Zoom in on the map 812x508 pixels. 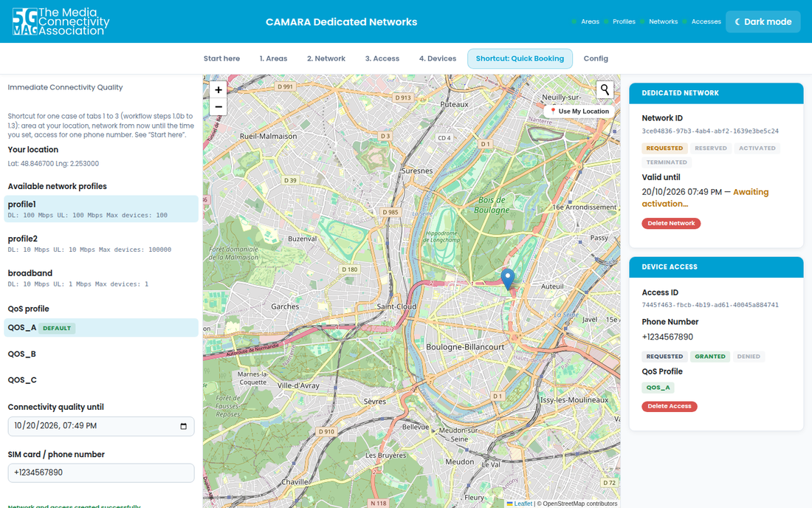pyautogui.click(x=219, y=89)
